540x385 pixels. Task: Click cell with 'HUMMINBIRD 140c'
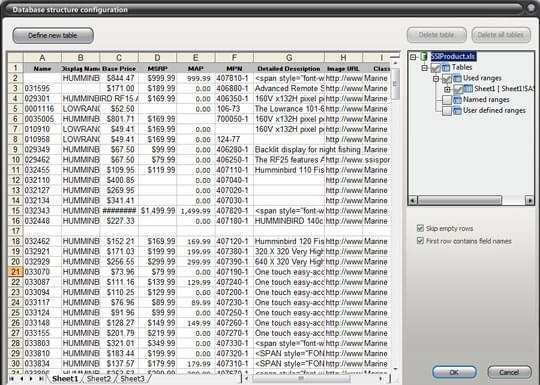pos(289,221)
